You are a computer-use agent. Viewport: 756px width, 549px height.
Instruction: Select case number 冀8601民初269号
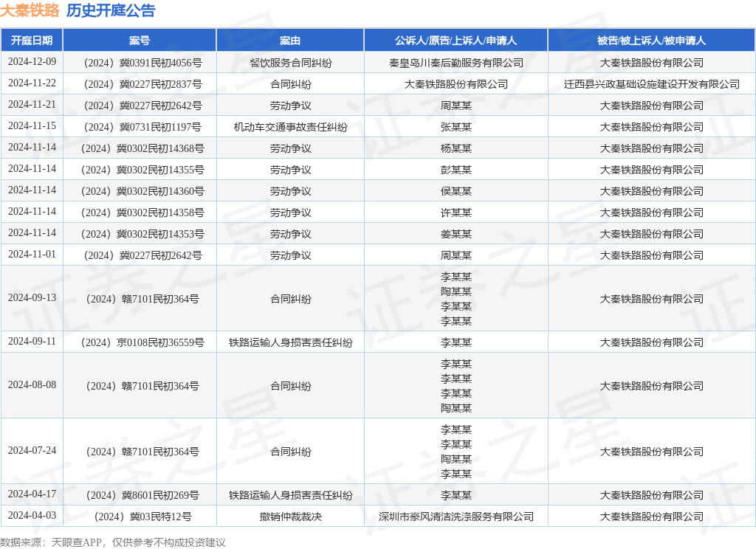142,495
